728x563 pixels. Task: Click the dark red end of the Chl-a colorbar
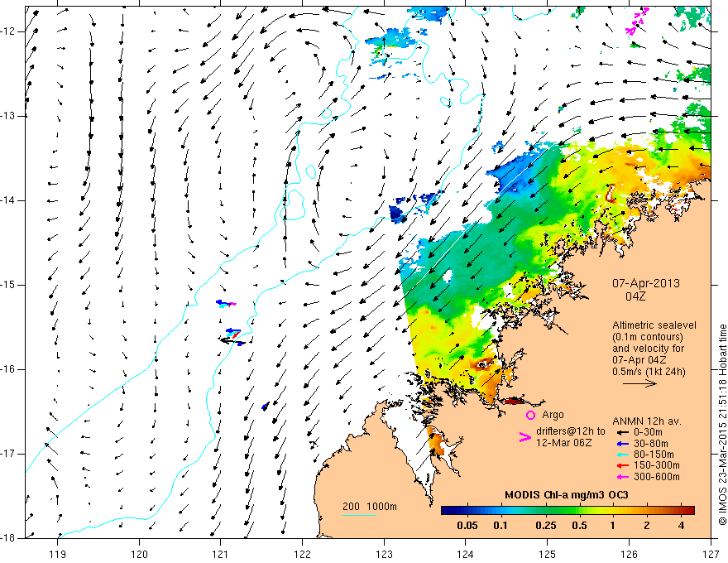pos(688,511)
